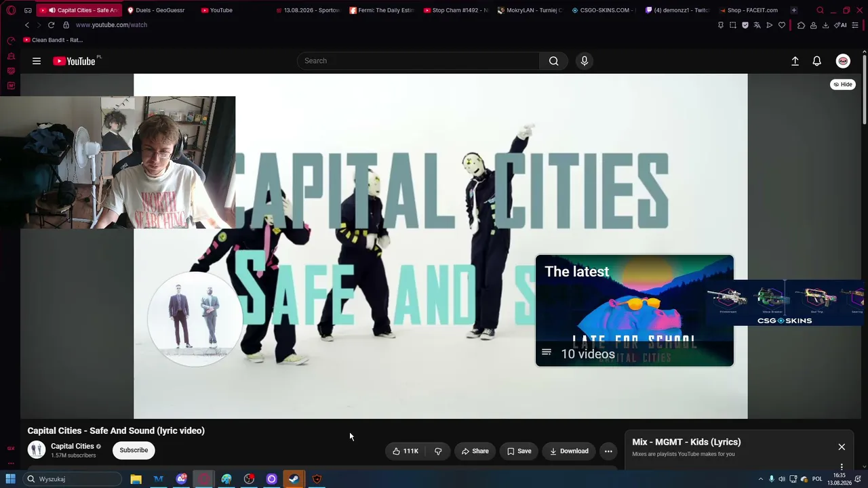
Task: Open the more actions ellipsis under video
Action: (x=608, y=451)
